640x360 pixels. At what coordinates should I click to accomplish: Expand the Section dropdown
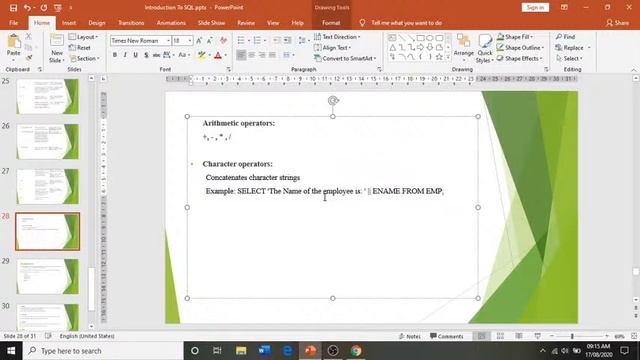point(84,58)
